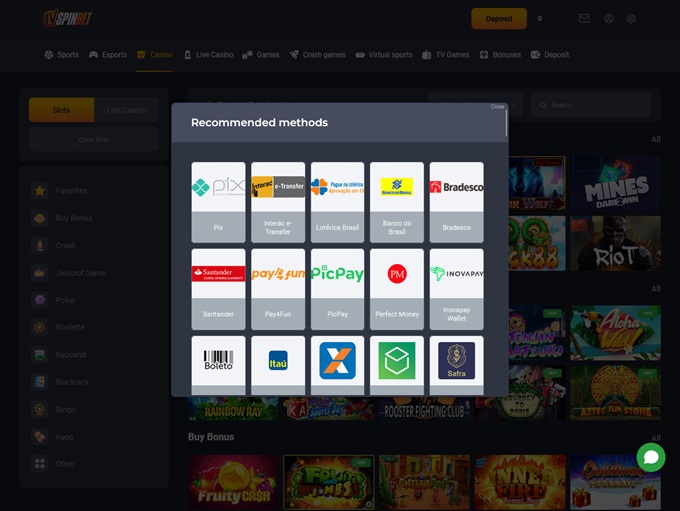Click the yellow Deposit button
This screenshot has width=680, height=511.
[498, 18]
